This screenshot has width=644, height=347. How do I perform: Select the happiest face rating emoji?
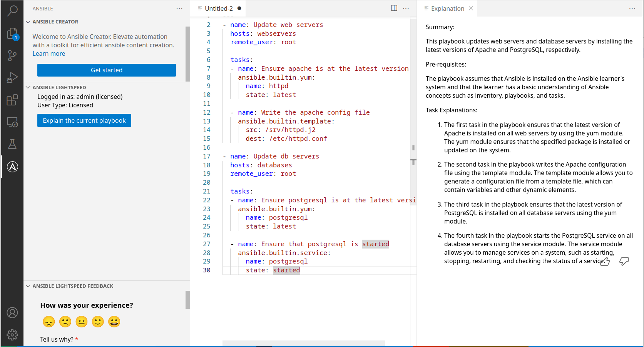(114, 322)
